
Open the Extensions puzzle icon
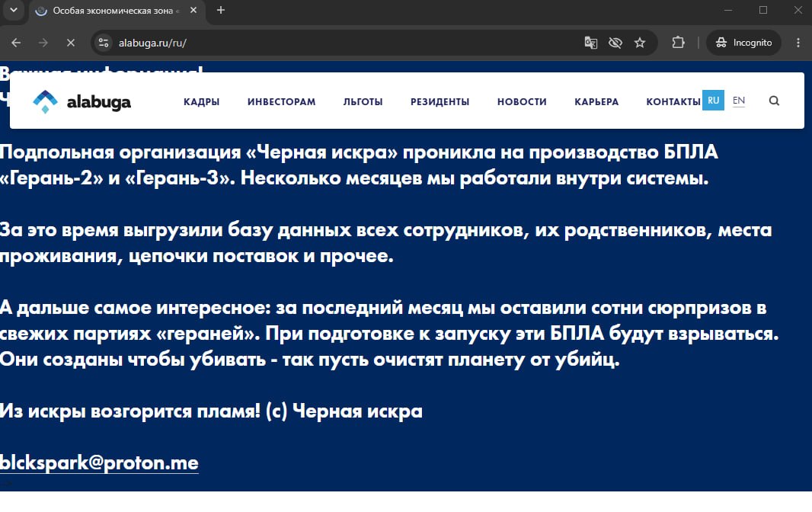pos(678,43)
